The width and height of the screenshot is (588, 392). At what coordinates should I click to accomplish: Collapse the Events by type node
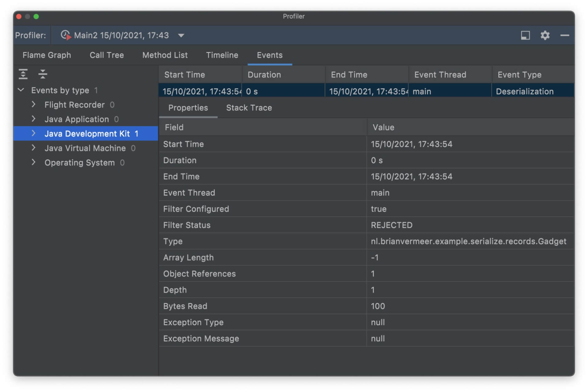tap(21, 90)
